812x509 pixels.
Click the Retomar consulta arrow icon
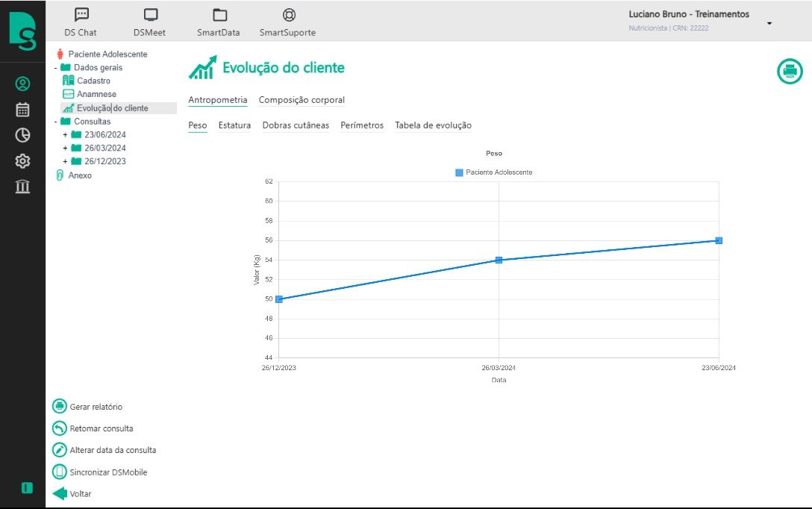click(60, 428)
